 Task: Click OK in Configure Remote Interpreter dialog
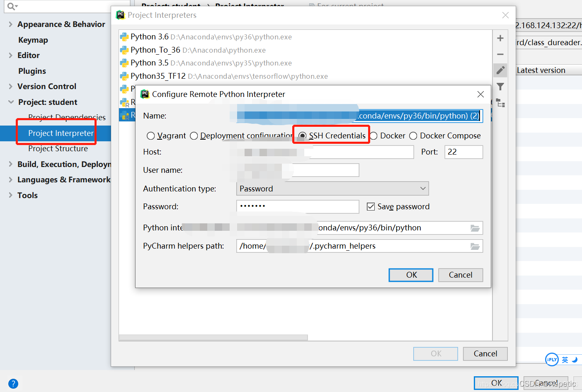point(411,275)
